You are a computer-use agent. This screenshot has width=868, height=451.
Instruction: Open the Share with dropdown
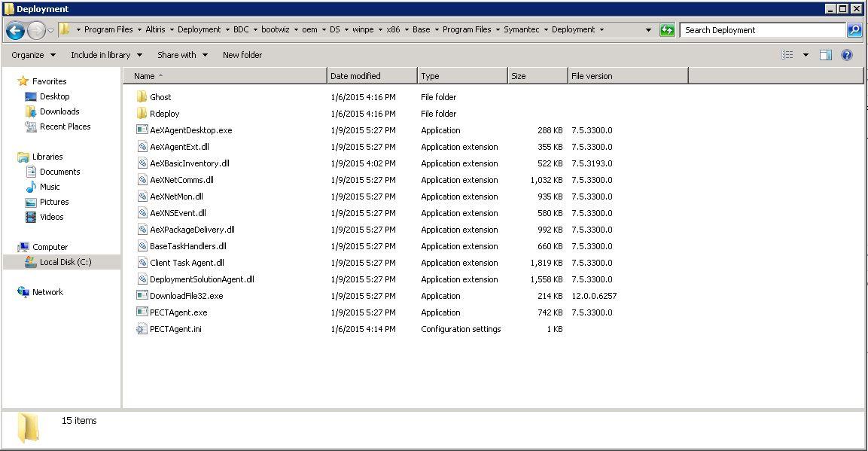(182, 55)
